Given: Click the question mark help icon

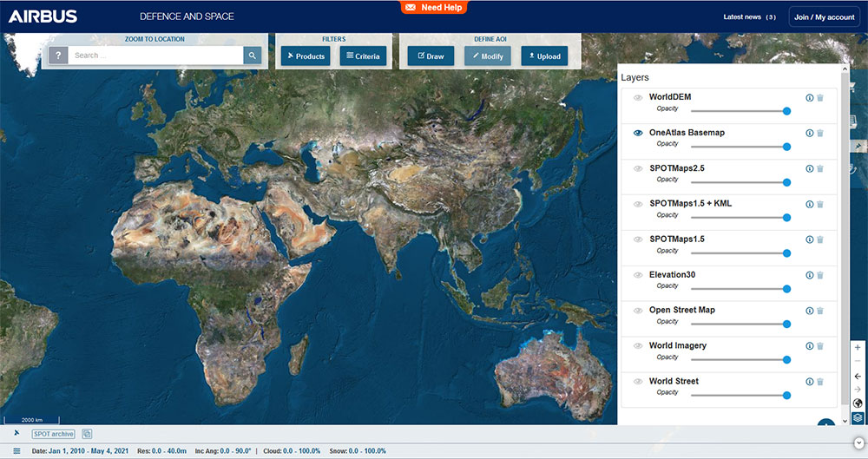Looking at the screenshot, I should [x=57, y=56].
